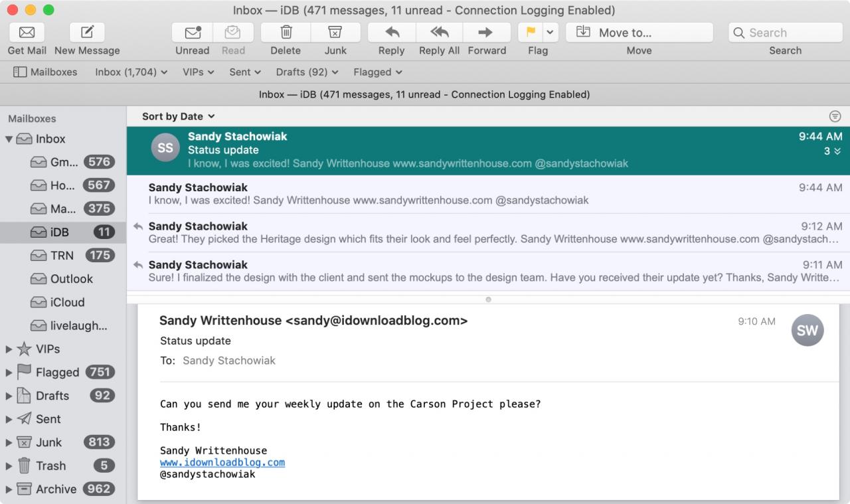Viewport: 850px width, 504px height.
Task: Open the Sort by Date dropdown
Action: pyautogui.click(x=179, y=116)
